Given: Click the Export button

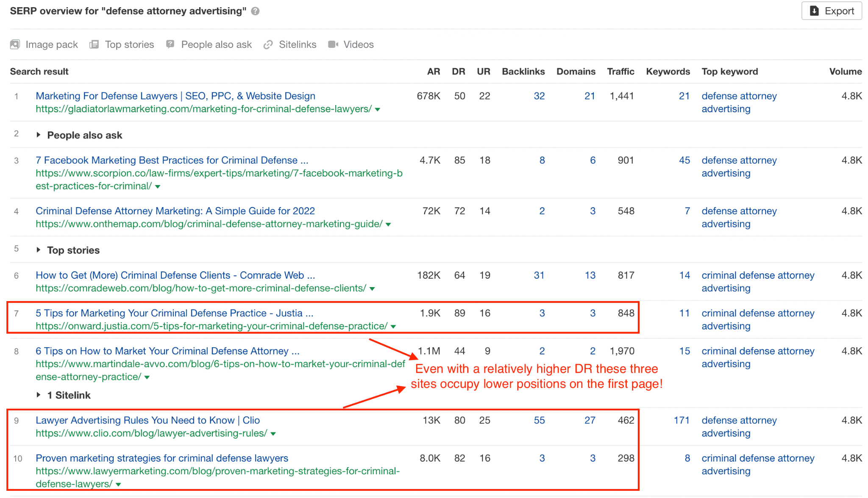Looking at the screenshot, I should tap(832, 11).
